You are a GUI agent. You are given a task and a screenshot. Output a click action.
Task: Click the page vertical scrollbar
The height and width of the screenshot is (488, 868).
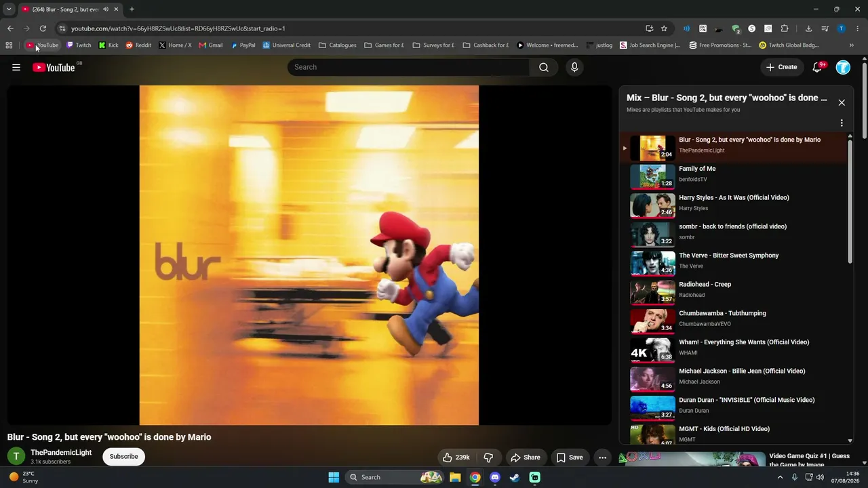[864, 102]
